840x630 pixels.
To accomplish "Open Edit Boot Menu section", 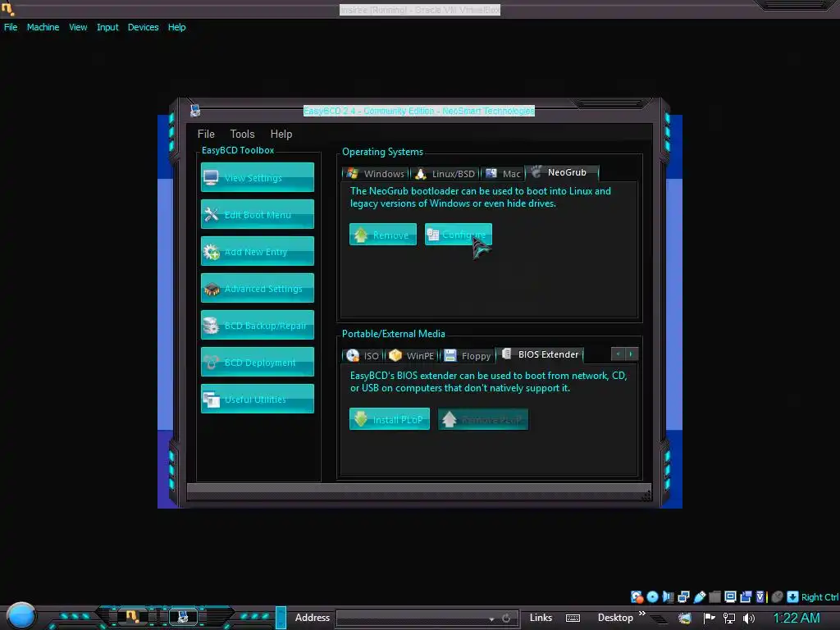I will (257, 214).
